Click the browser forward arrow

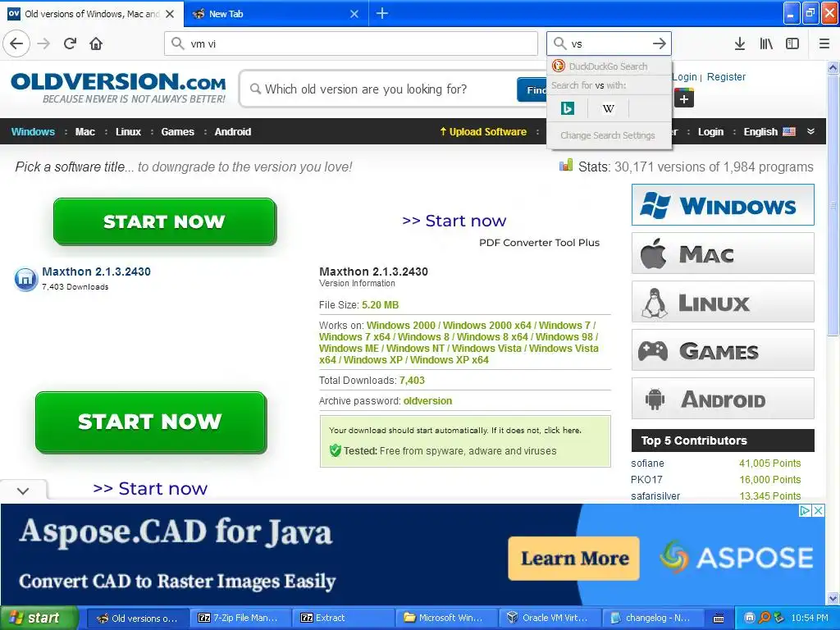(44, 43)
